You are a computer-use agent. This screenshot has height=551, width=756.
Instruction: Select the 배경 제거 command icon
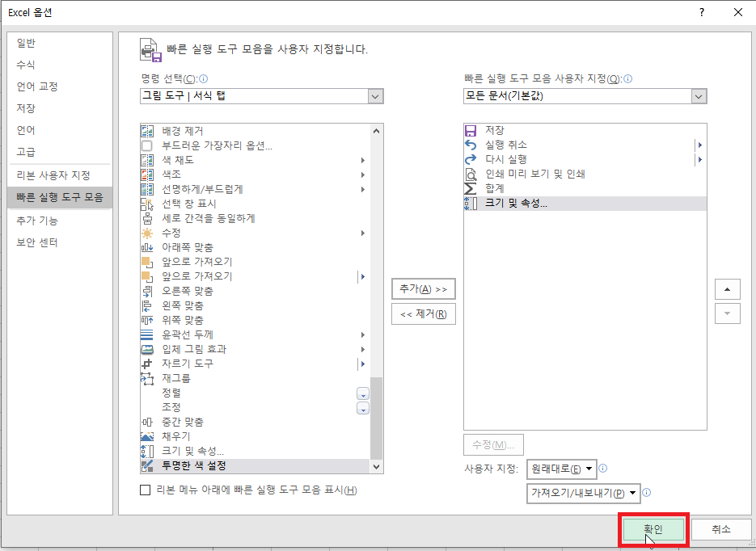(147, 131)
